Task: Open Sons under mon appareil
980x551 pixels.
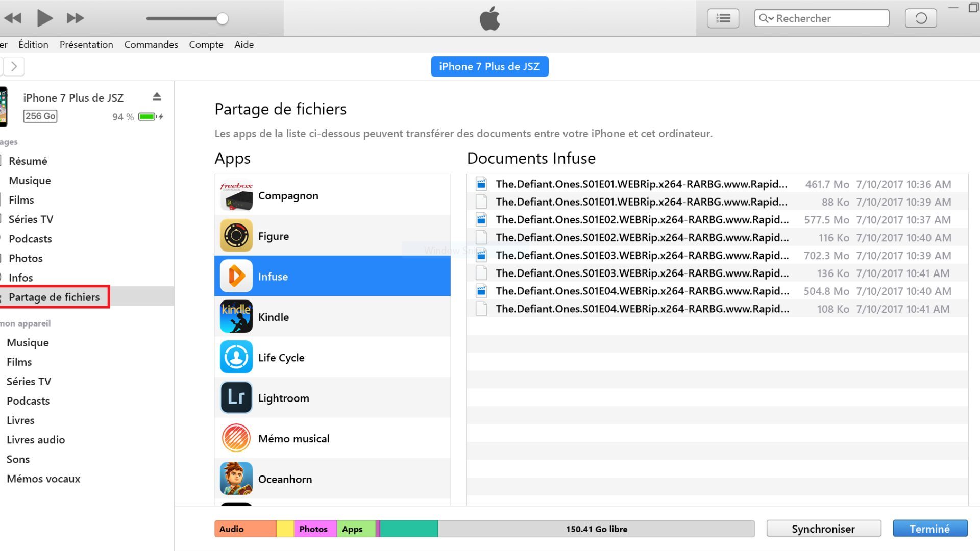Action: (18, 459)
